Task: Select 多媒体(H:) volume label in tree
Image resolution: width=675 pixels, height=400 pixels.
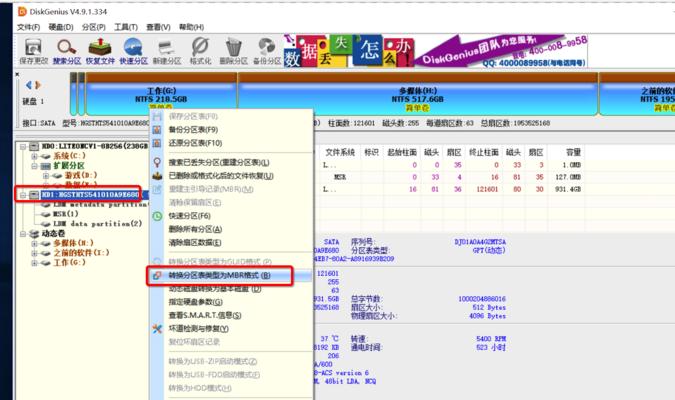Action: pos(74,243)
